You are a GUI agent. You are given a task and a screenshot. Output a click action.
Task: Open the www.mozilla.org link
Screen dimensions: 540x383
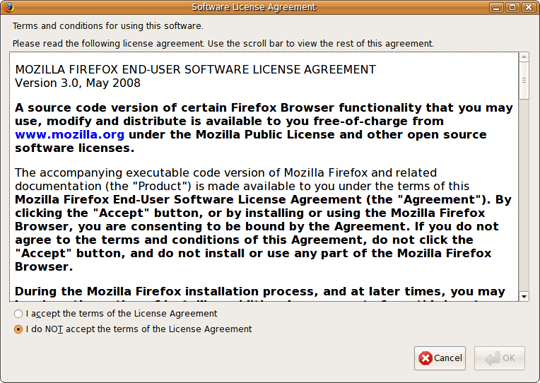[70, 135]
